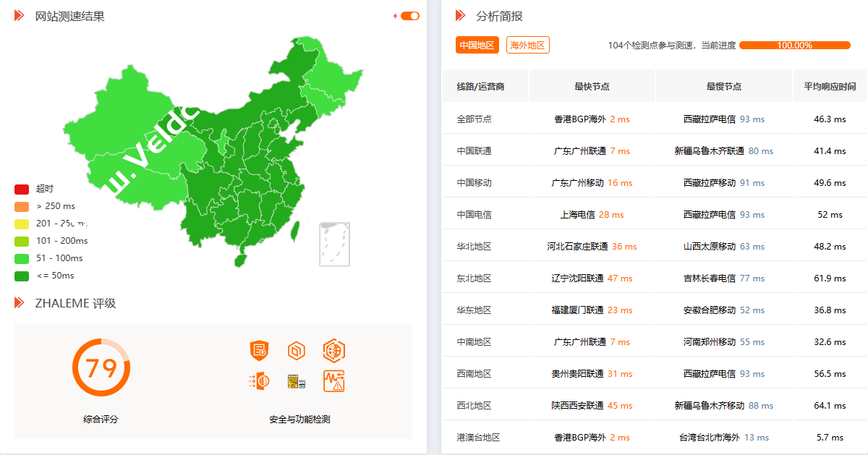Image resolution: width=868 pixels, height=455 pixels.
Task: Click the yellow castle firewall icon
Action: (x=297, y=380)
